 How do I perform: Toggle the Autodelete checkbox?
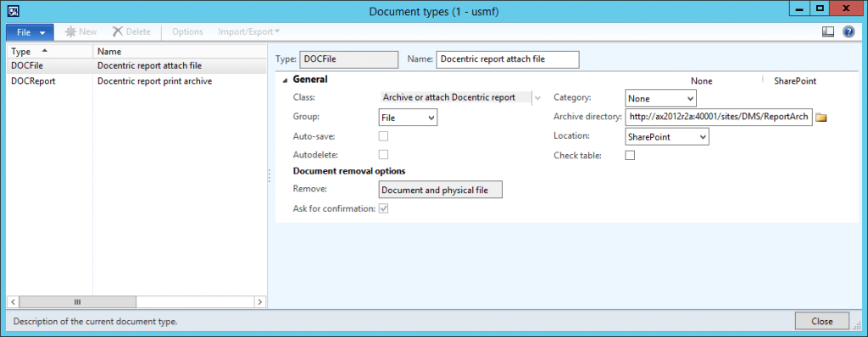383,154
